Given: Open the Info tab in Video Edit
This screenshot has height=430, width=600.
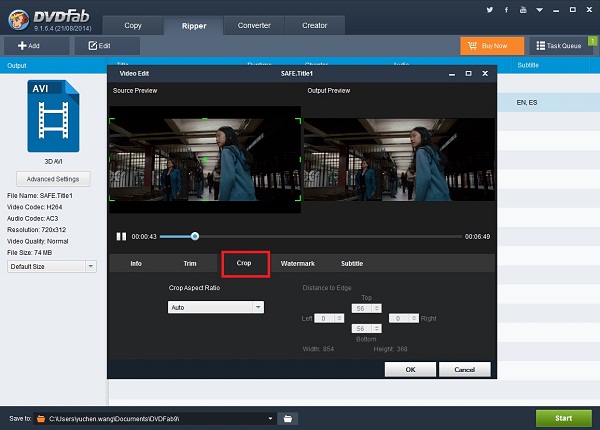Looking at the screenshot, I should point(136,264).
